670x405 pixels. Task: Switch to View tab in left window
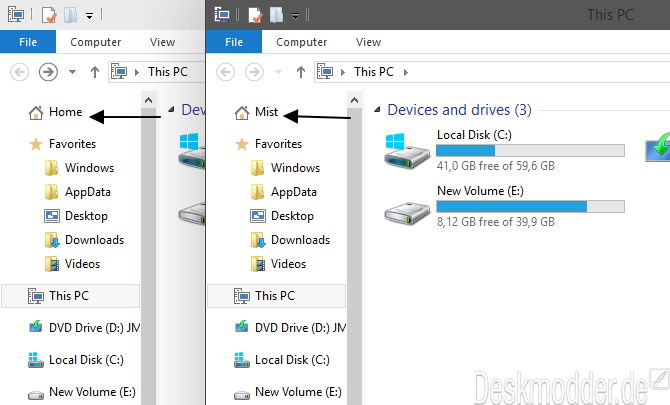[x=162, y=42]
